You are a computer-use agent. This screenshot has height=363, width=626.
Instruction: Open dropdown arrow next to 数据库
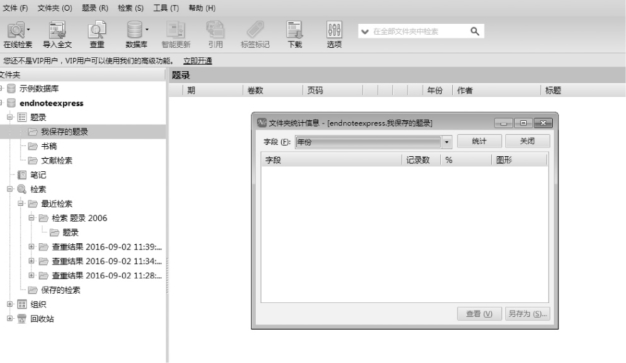click(x=147, y=29)
